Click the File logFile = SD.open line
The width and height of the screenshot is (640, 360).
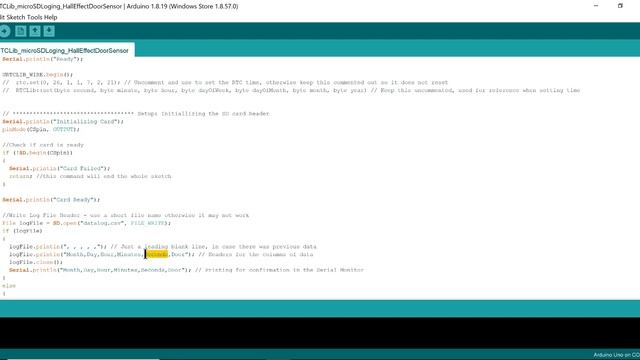click(87, 223)
